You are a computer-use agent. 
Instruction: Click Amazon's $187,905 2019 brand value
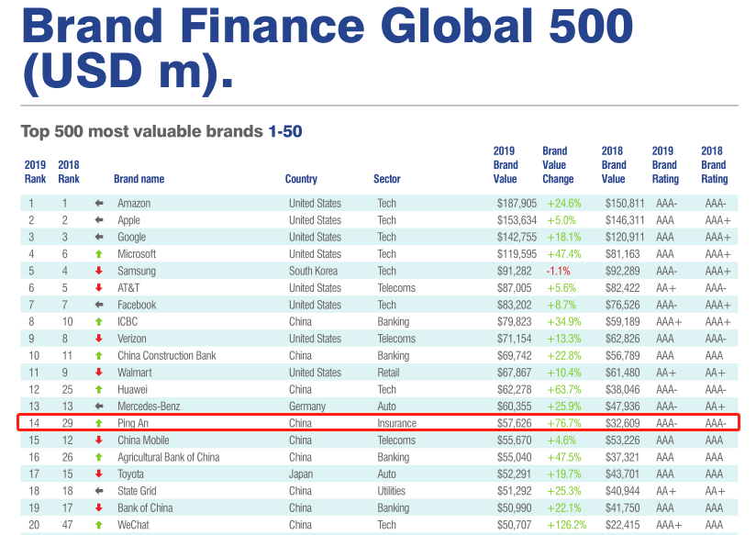pyautogui.click(x=516, y=204)
